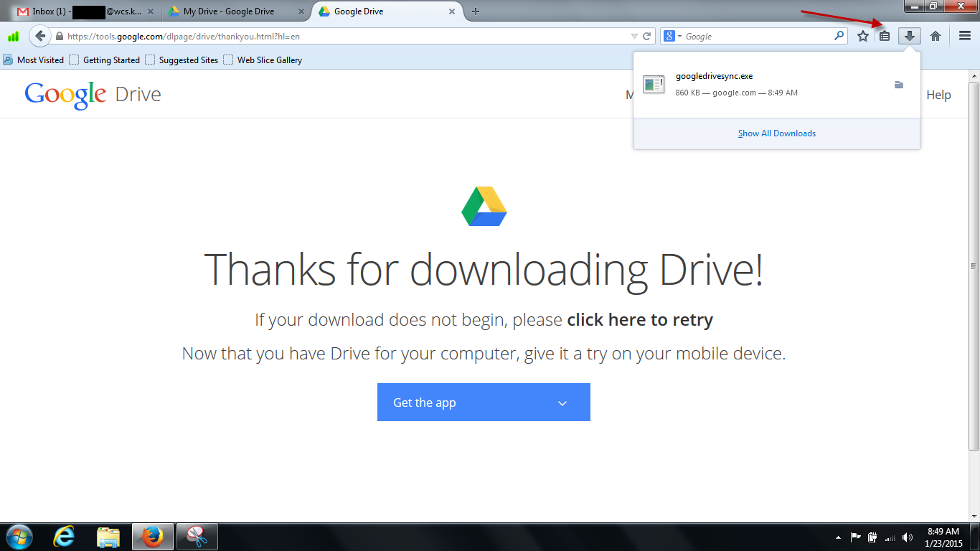Click the scrollbar up arrow
Image resolution: width=980 pixels, height=551 pixels.
(x=974, y=75)
